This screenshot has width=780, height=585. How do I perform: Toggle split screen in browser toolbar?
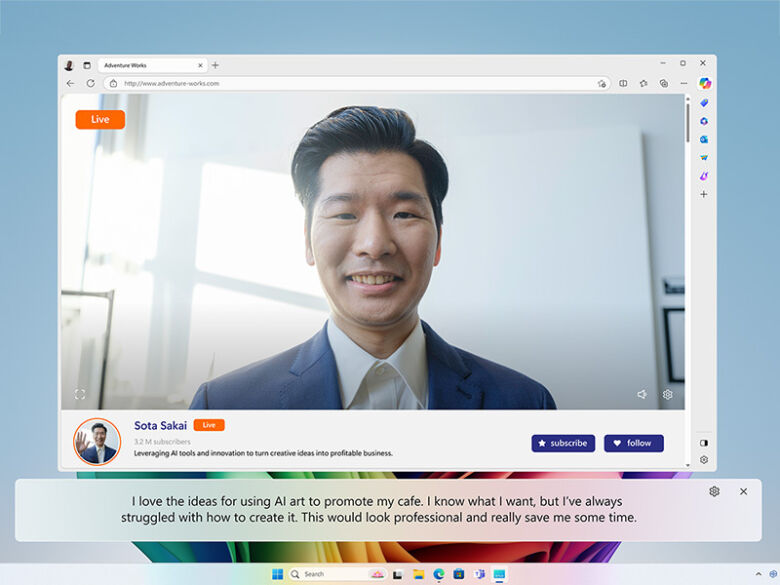tap(623, 83)
